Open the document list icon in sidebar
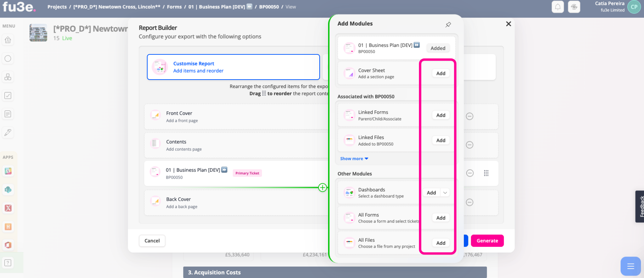This screenshot has height=278, width=644. tap(8, 114)
